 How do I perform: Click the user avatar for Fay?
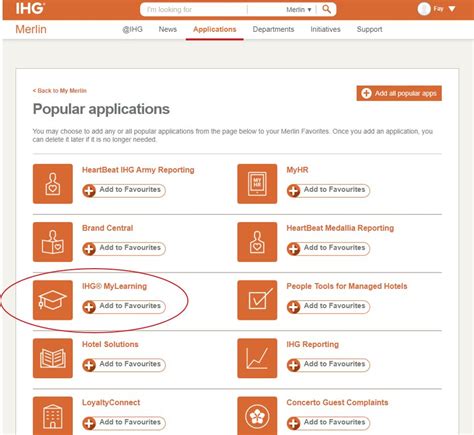tap(424, 9)
